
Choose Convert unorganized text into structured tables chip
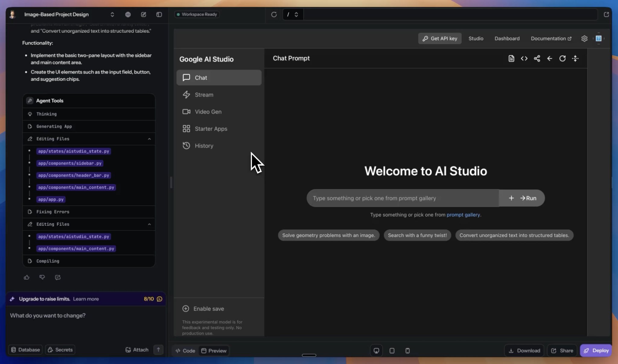(514, 235)
